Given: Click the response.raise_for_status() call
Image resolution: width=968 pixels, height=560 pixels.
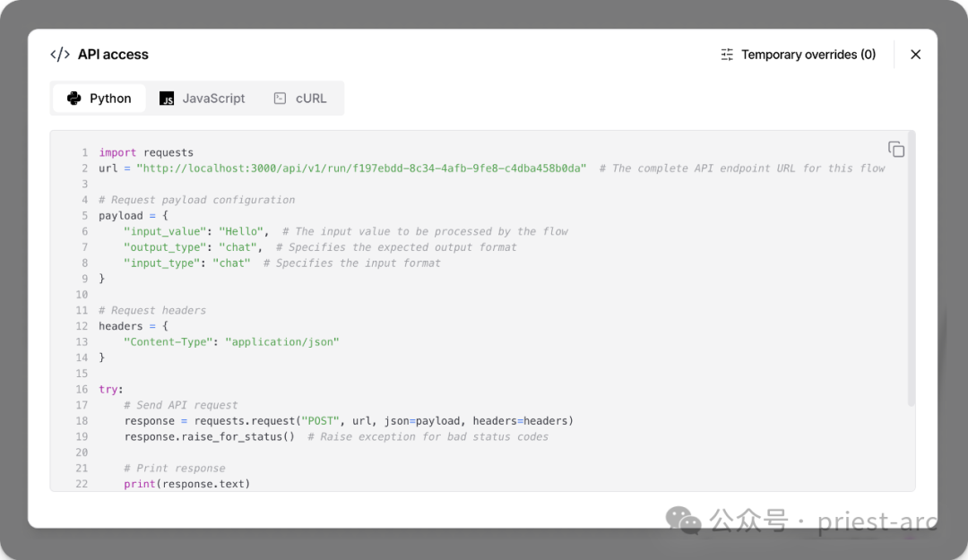Looking at the screenshot, I should tap(210, 436).
